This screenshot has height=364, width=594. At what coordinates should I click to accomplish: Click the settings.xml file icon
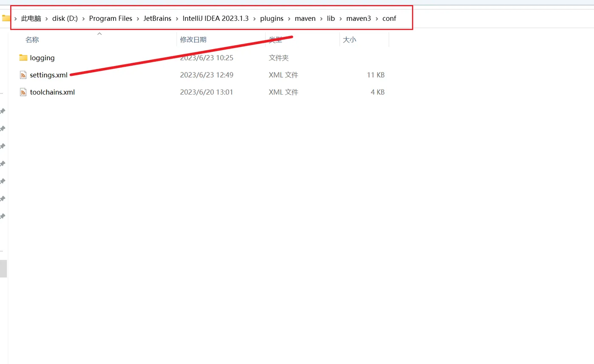pyautogui.click(x=23, y=75)
